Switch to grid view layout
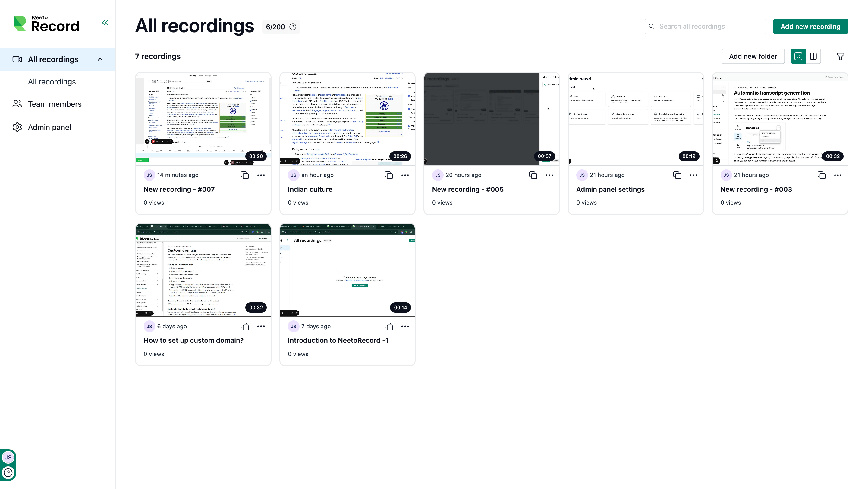This screenshot has height=489, width=868. tap(798, 56)
